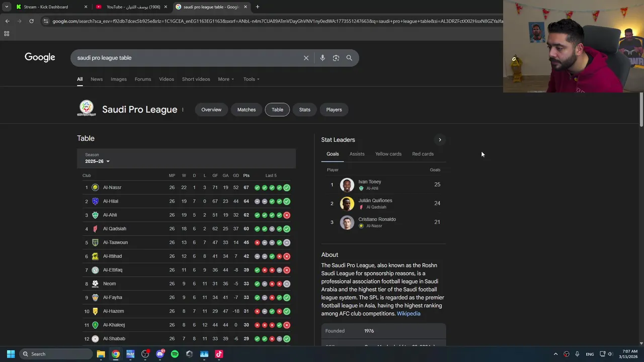Open the Wikipedia link in About
Screen dimensions: 644x362
[x=409, y=314]
